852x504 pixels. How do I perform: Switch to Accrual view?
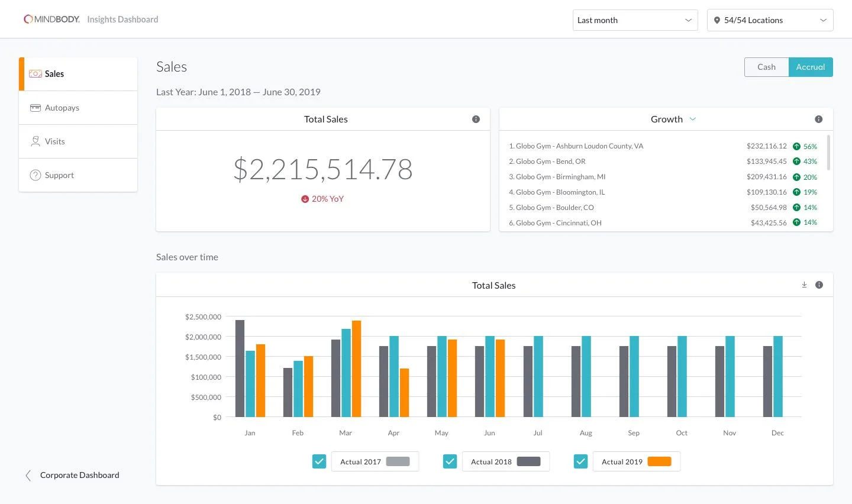(811, 67)
